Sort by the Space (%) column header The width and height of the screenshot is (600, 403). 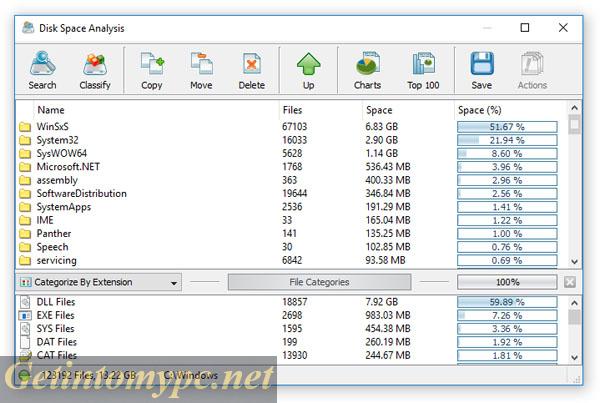coord(479,110)
